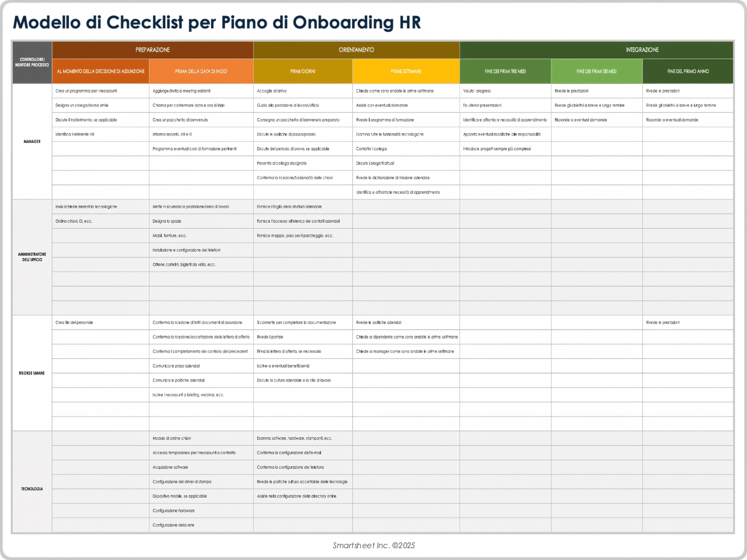Select the cell 'Modulo di ordine chiavi'

(172, 438)
